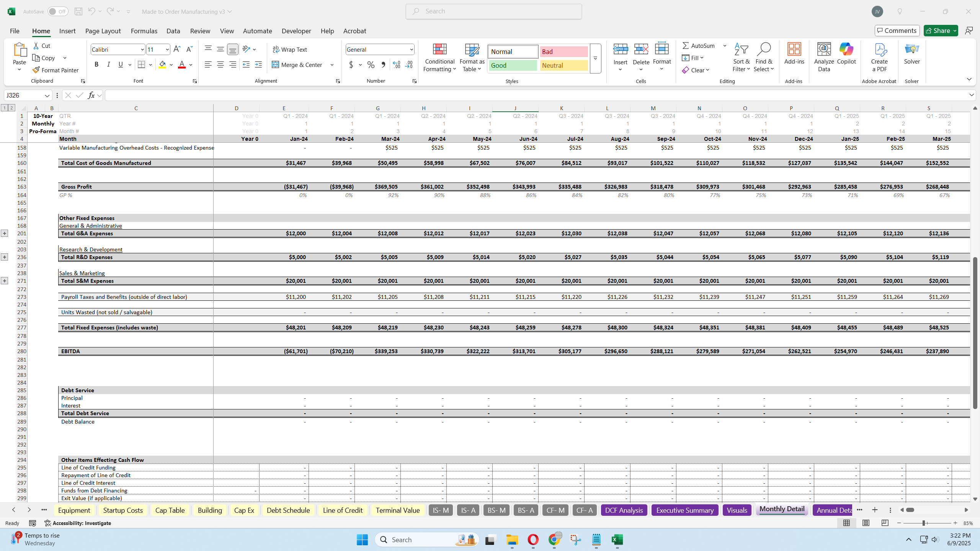Launch Analyze Data pane
Viewport: 980px width, 551px height.
tap(823, 57)
